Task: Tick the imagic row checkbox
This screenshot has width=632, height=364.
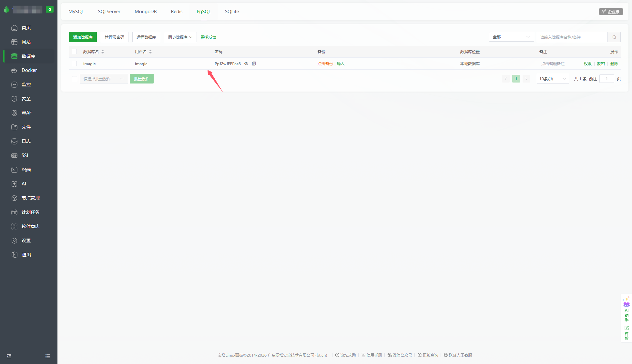Action: [74, 64]
